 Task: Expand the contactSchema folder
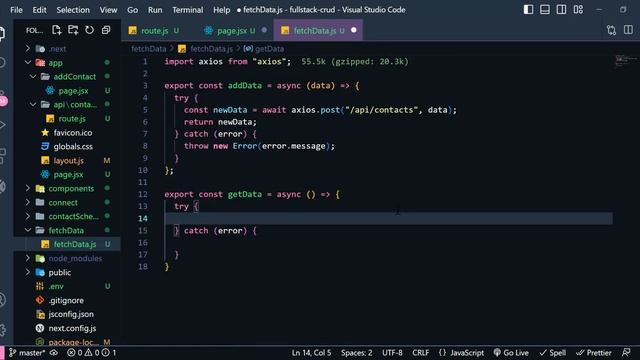tap(28, 216)
